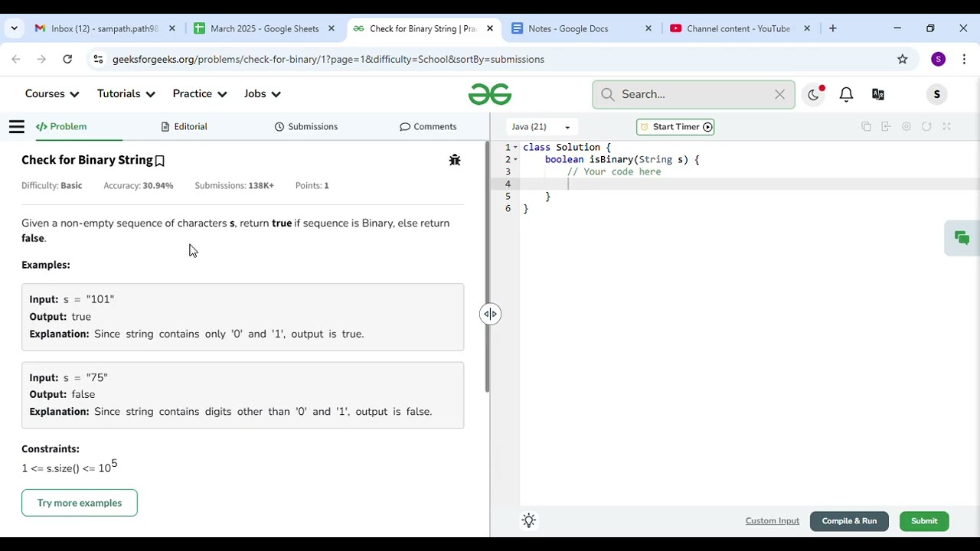
Task: Click the address bar URL
Action: pos(328,59)
